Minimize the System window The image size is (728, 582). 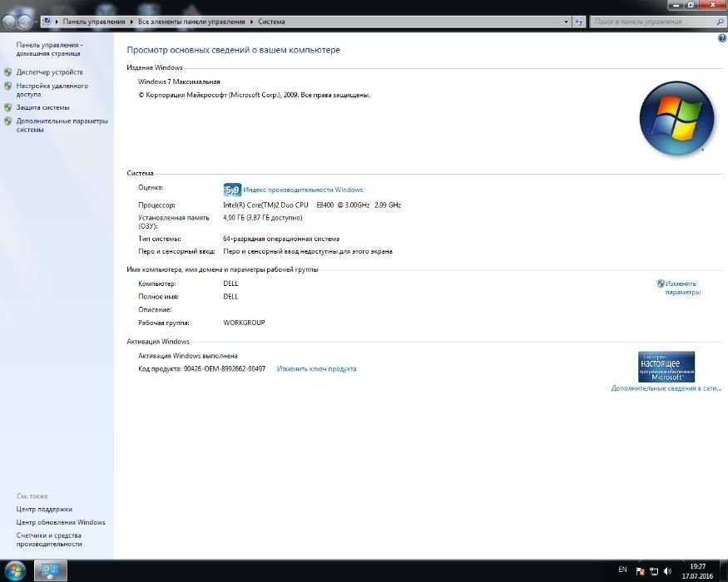point(676,5)
